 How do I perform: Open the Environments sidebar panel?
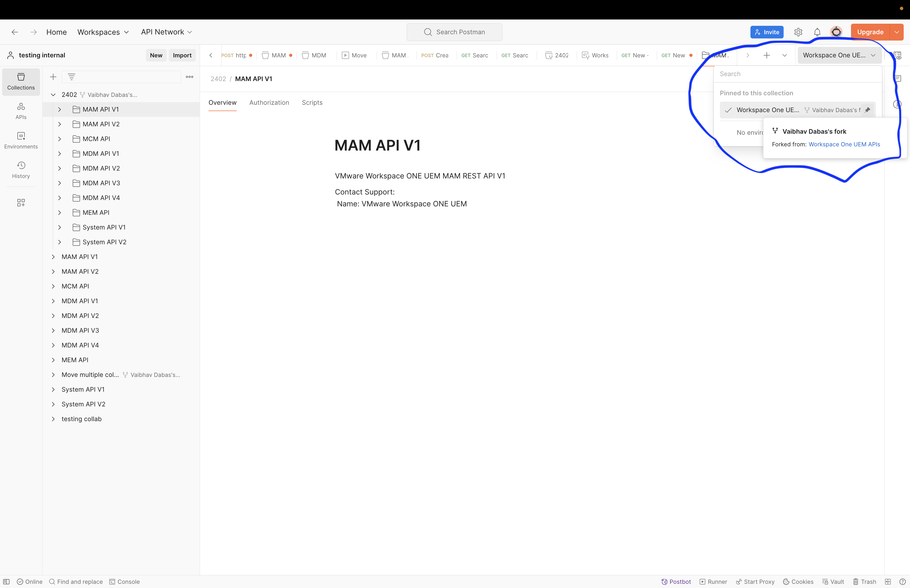(21, 139)
